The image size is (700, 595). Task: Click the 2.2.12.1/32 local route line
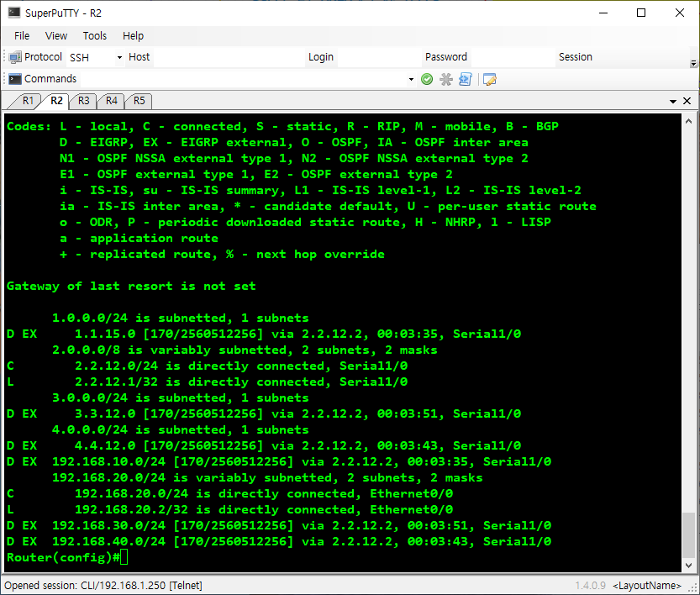click(207, 382)
